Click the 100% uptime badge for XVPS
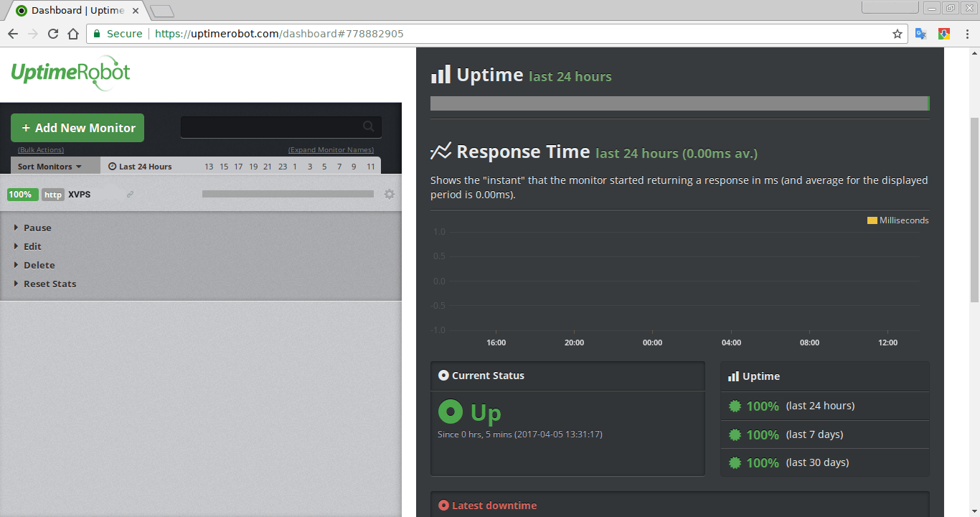The height and width of the screenshot is (517, 980). coord(23,195)
